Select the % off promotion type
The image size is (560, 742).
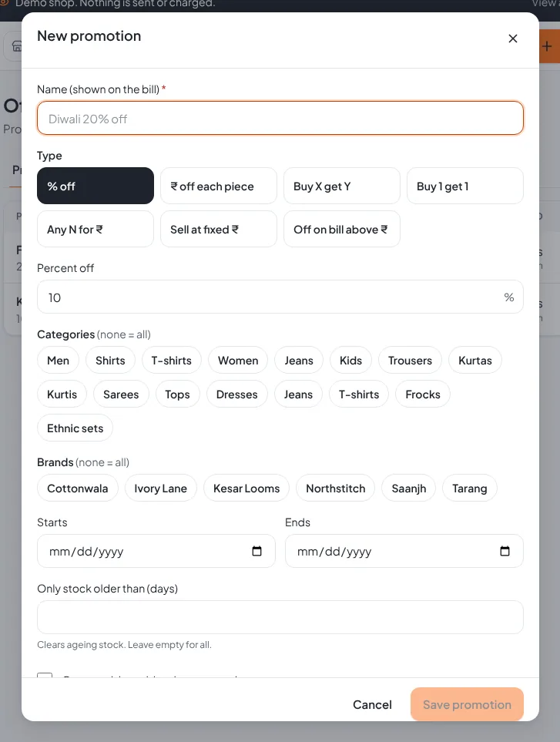[96, 186]
